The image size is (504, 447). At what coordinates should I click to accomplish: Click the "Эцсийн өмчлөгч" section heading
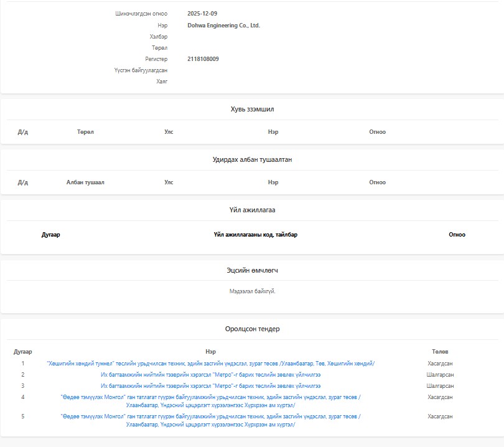pyautogui.click(x=253, y=270)
